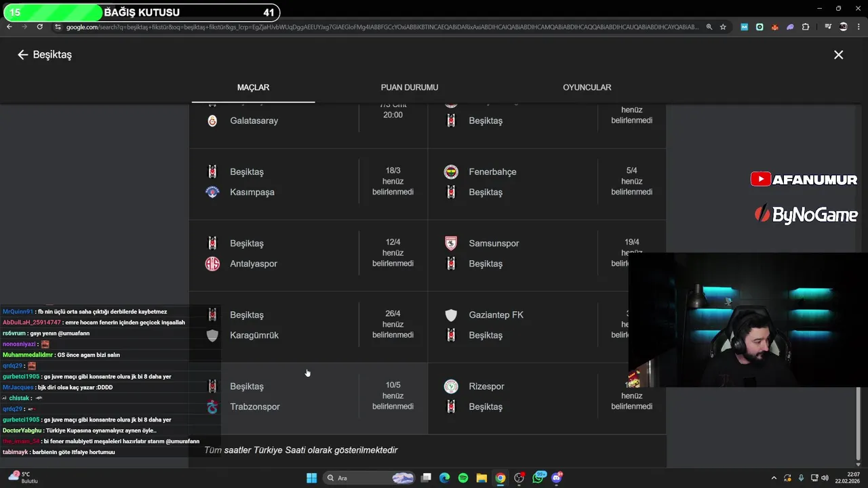Open Chrome's three-dot menu
The width and height of the screenshot is (868, 488).
[859, 27]
